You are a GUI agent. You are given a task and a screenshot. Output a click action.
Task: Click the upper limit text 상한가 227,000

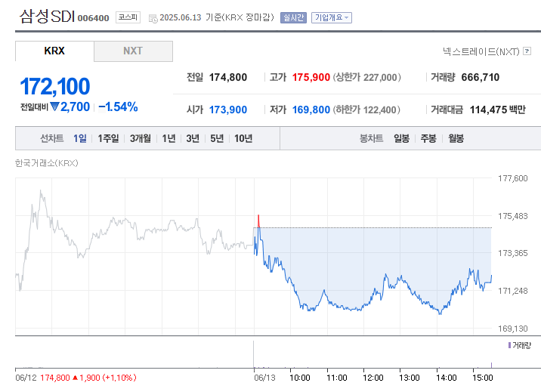366,77
